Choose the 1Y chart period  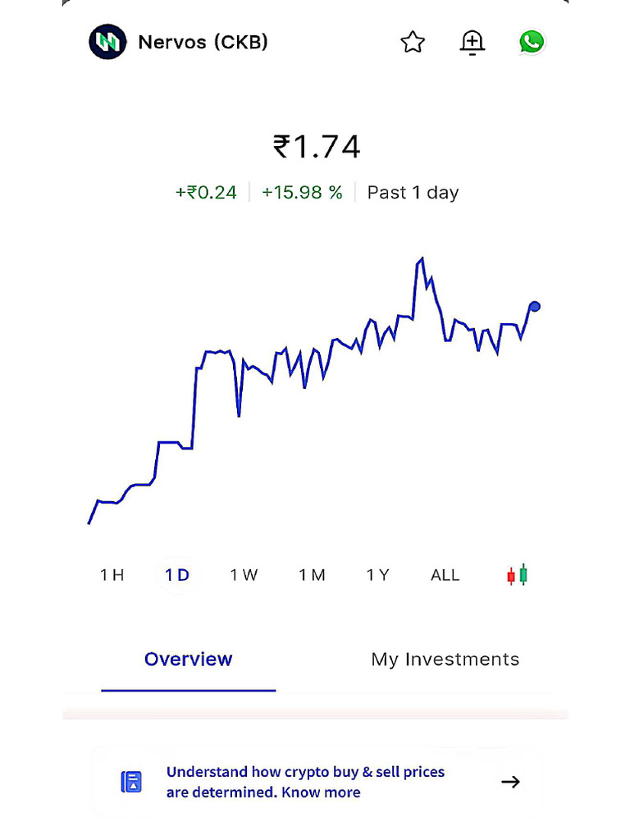[378, 575]
